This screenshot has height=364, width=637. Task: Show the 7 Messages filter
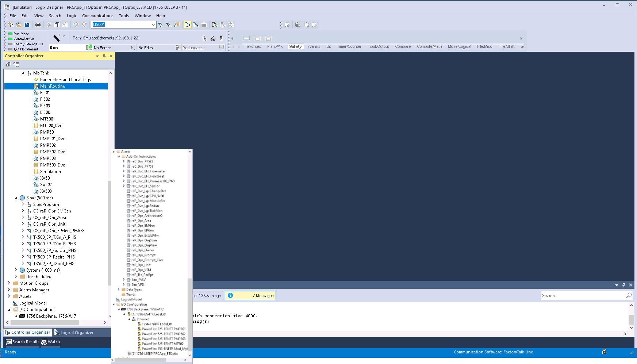click(x=250, y=295)
